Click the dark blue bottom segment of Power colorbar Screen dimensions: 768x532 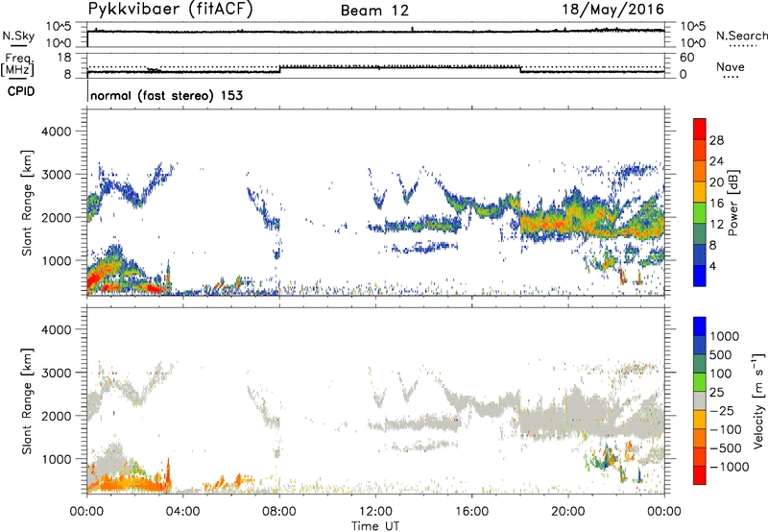click(x=700, y=276)
